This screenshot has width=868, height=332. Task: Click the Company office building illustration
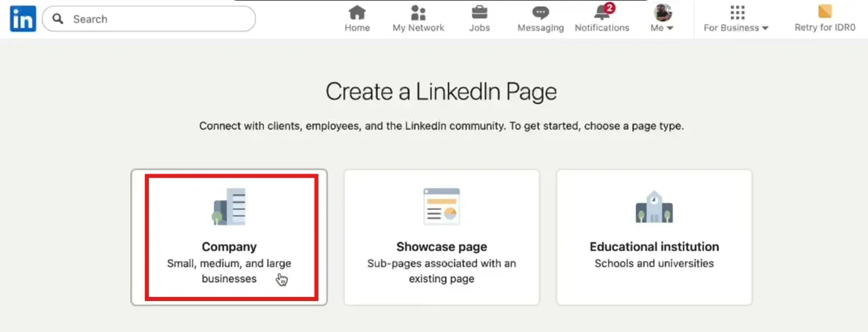[229, 207]
